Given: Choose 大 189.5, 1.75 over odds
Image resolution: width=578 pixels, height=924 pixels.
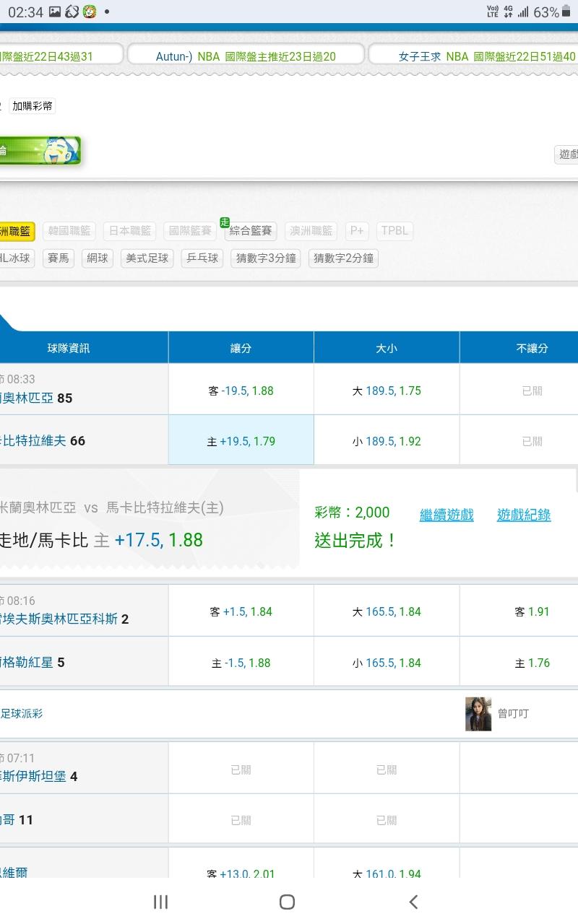Looking at the screenshot, I should point(387,391).
